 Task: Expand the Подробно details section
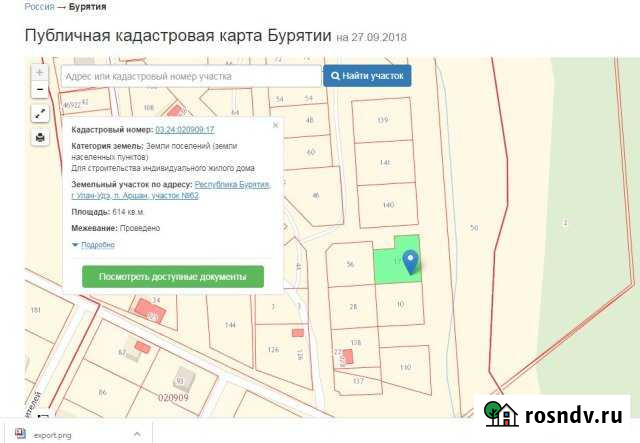(98, 245)
